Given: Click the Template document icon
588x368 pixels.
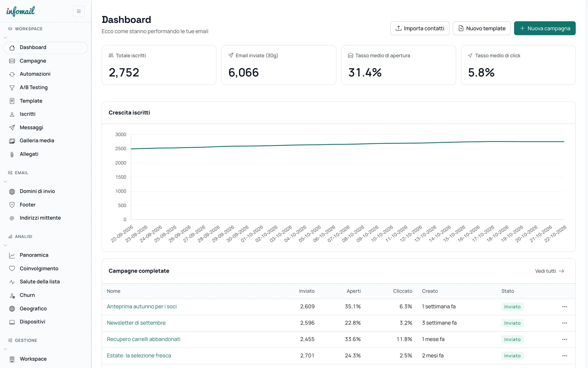Looking at the screenshot, I should [12, 101].
